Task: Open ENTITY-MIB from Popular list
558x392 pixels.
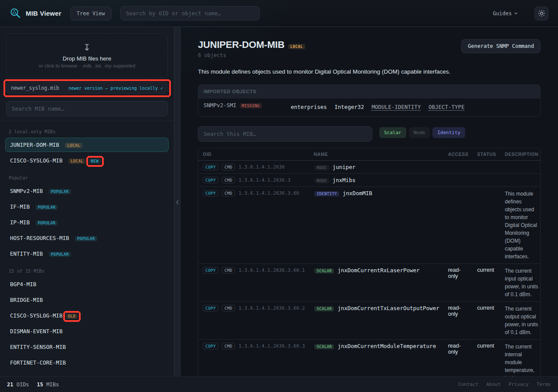Action: [x=87, y=254]
